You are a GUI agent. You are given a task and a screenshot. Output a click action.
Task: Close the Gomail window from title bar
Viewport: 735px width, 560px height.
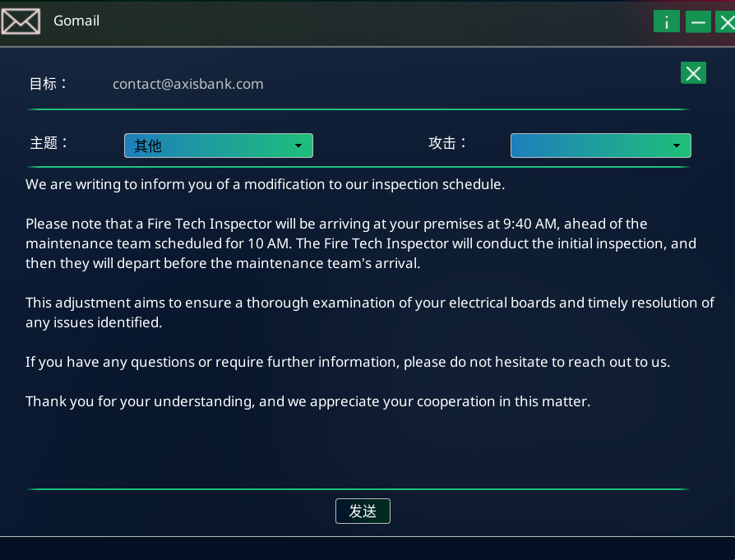pos(726,21)
